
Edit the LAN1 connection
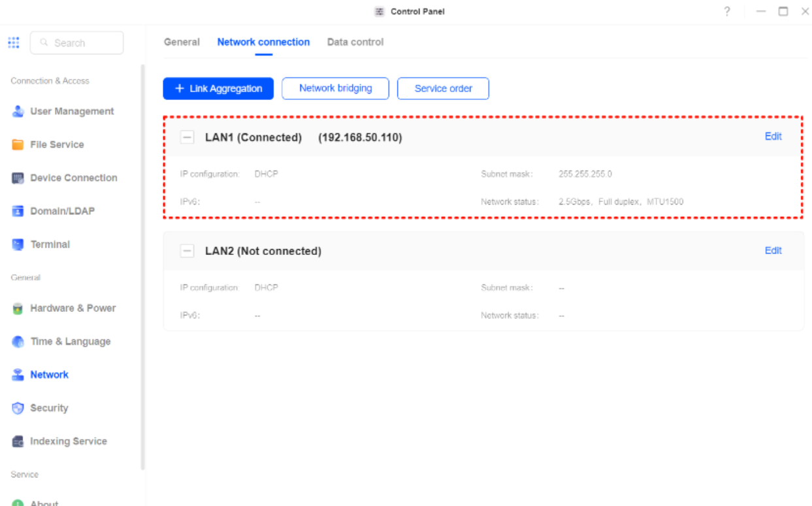click(x=773, y=137)
